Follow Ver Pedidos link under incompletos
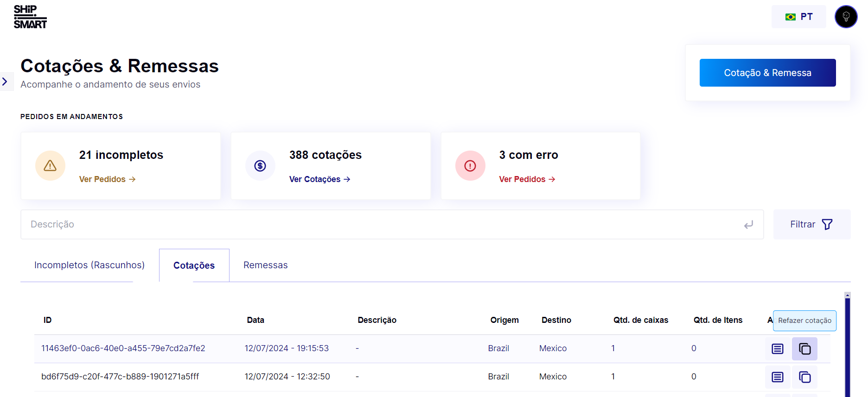This screenshot has width=868, height=397. point(107,179)
